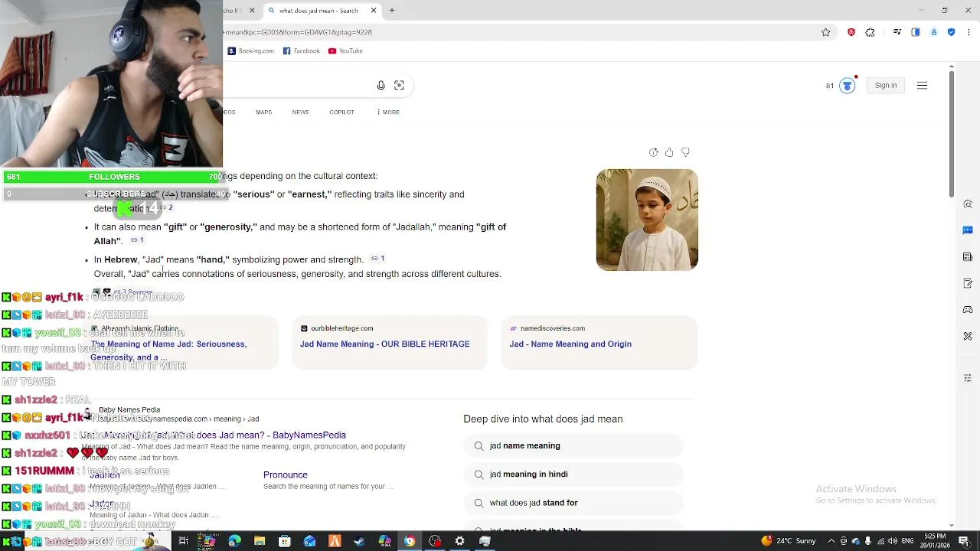Toggle the browser side panel icon
This screenshot has width=980, height=551.
click(915, 32)
